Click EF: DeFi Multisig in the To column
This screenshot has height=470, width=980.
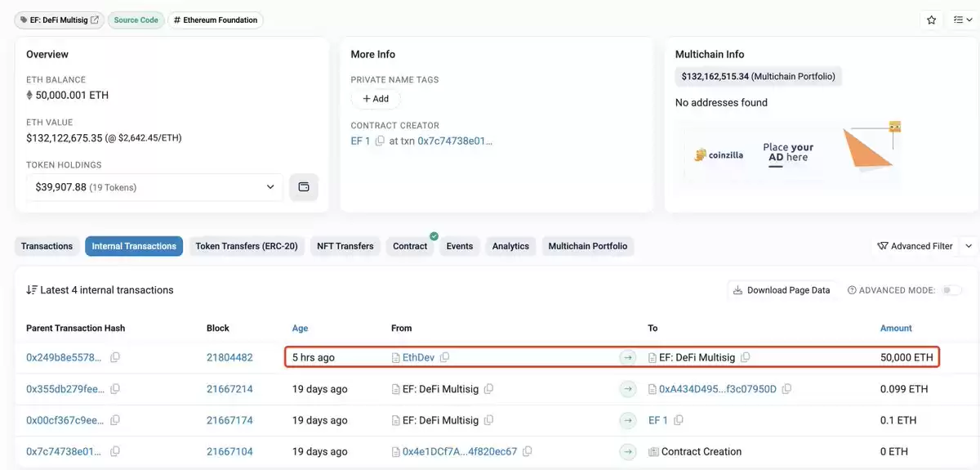[x=697, y=357]
